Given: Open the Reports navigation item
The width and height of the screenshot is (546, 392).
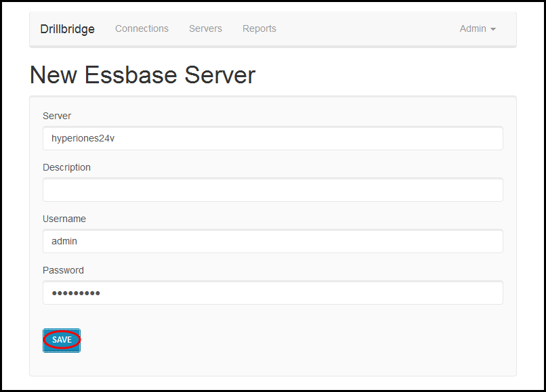Looking at the screenshot, I should point(259,28).
